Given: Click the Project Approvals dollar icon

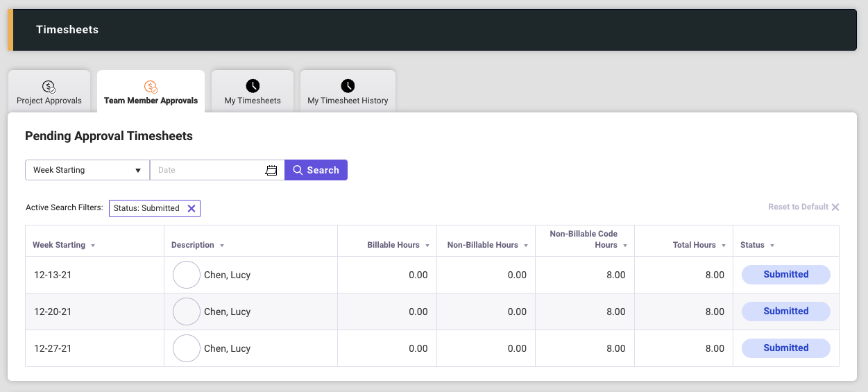Looking at the screenshot, I should 49,87.
